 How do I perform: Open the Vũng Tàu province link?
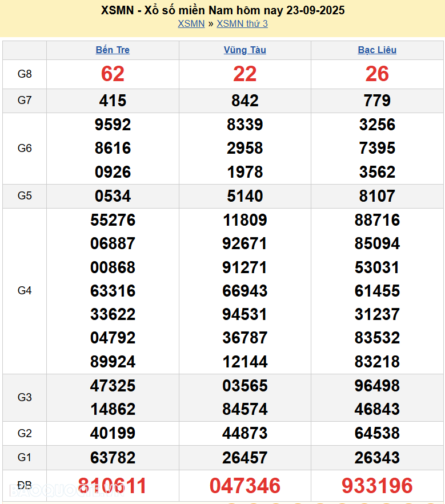pyautogui.click(x=244, y=50)
